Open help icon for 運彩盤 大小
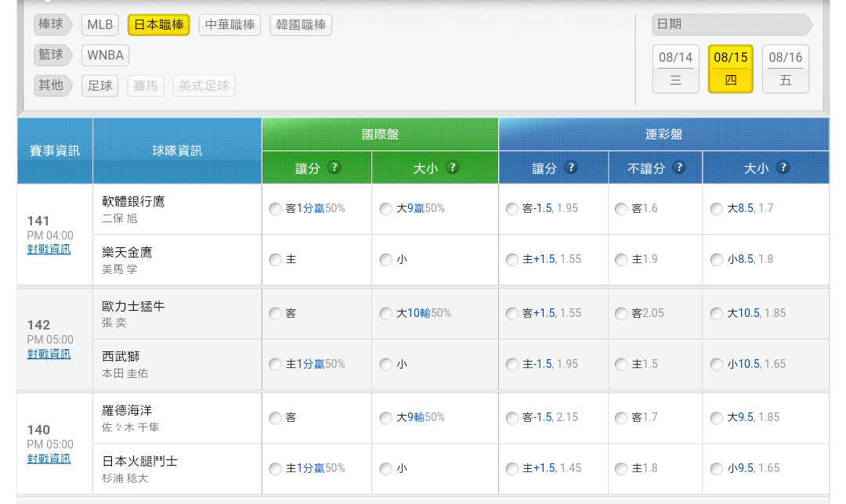This screenshot has width=846, height=504. coord(783,167)
